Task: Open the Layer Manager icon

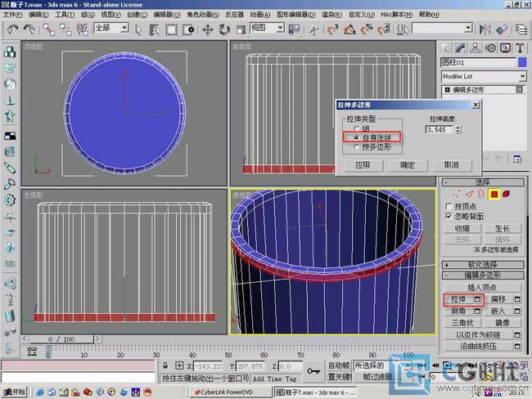Action: [x=521, y=29]
